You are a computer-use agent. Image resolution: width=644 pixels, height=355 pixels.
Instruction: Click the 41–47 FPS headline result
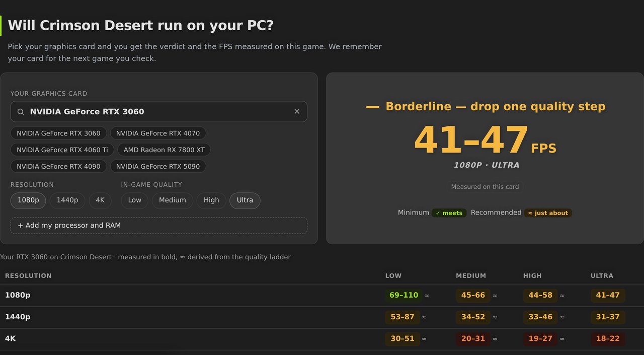point(485,140)
